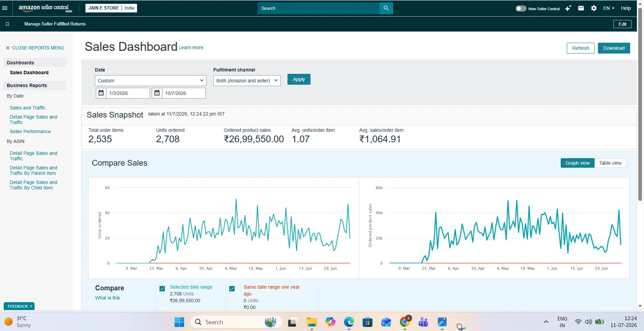Viewport: 644px width, 331px height.
Task: Switch to Table view
Action: click(x=610, y=163)
